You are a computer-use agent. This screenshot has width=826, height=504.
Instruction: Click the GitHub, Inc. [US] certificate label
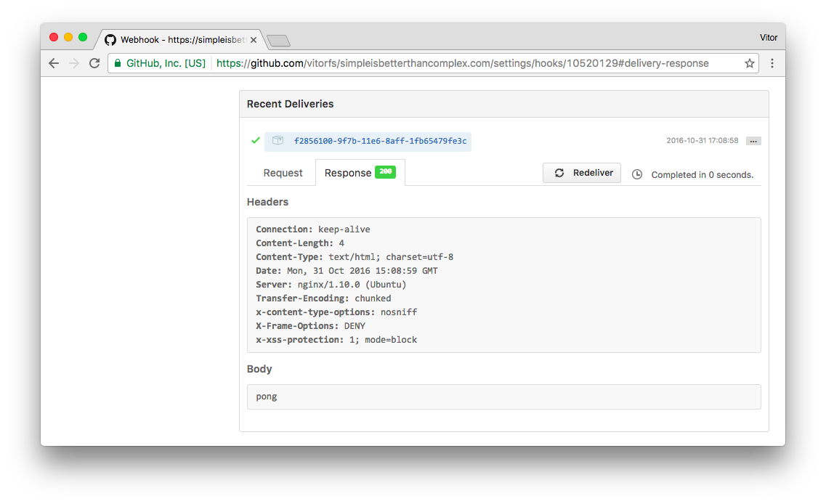point(166,63)
